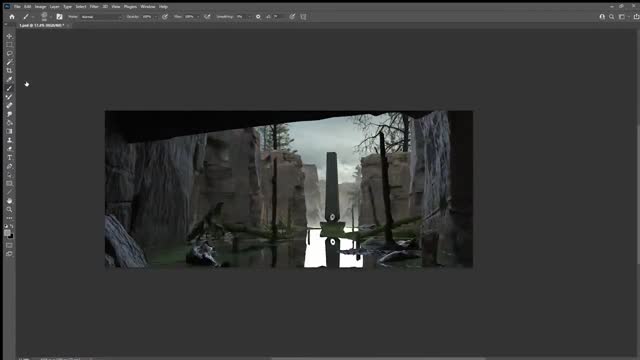Click the background color swatch
Image resolution: width=640 pixels, height=360 pixels.
(11, 236)
